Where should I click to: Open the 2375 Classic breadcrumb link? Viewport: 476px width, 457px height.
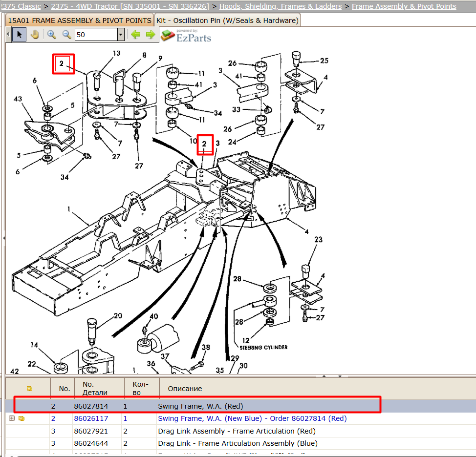21,6
